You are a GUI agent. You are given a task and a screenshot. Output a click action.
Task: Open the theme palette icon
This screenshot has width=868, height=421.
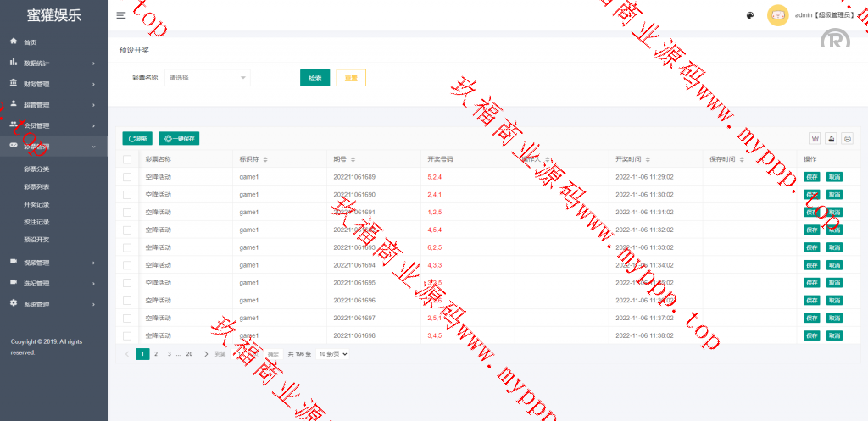coord(750,15)
